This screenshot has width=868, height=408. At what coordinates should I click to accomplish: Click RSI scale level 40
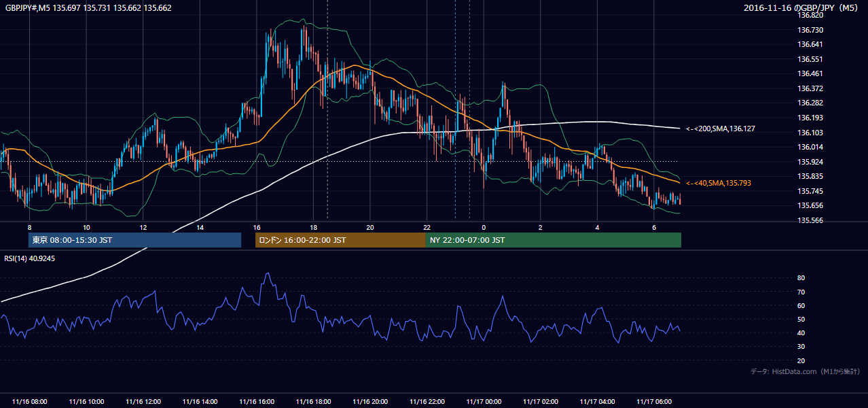801,333
